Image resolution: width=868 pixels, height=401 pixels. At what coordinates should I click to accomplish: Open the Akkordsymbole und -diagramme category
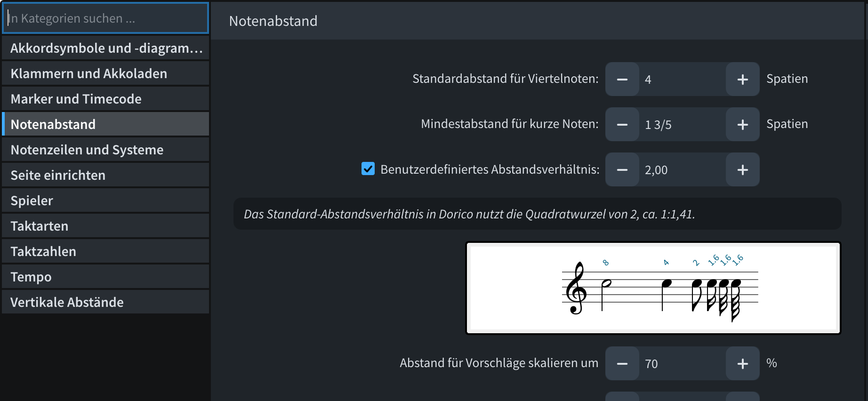point(106,48)
